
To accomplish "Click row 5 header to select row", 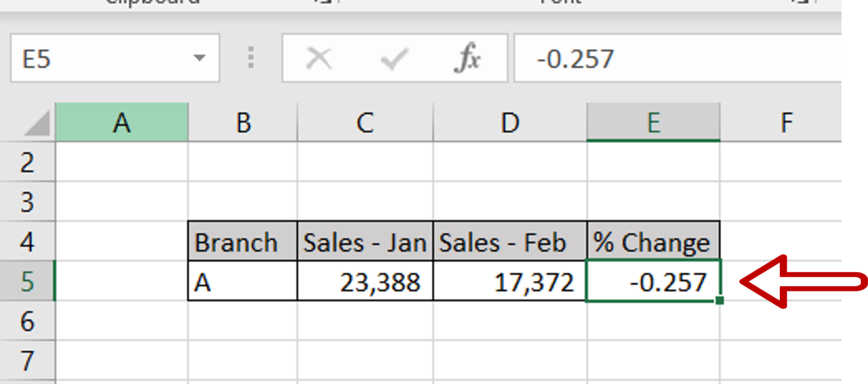I will click(27, 282).
